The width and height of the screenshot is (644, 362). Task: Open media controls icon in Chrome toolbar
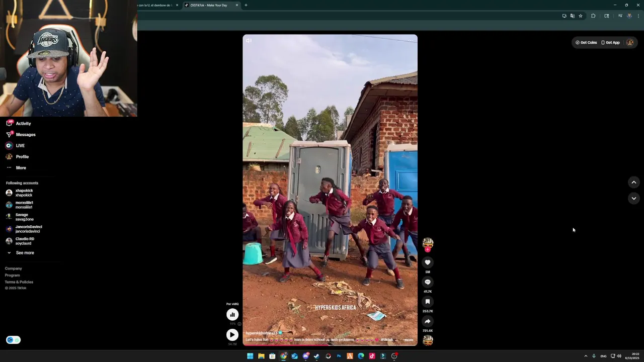click(x=620, y=16)
